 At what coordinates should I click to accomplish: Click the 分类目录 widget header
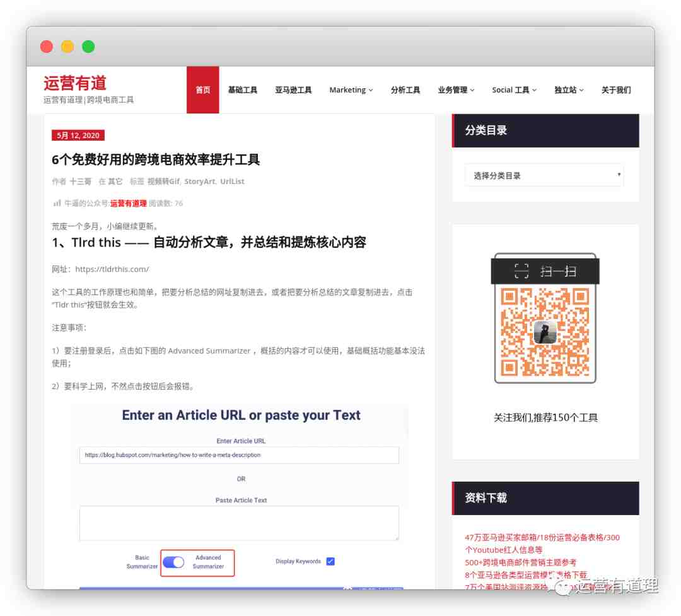(545, 131)
